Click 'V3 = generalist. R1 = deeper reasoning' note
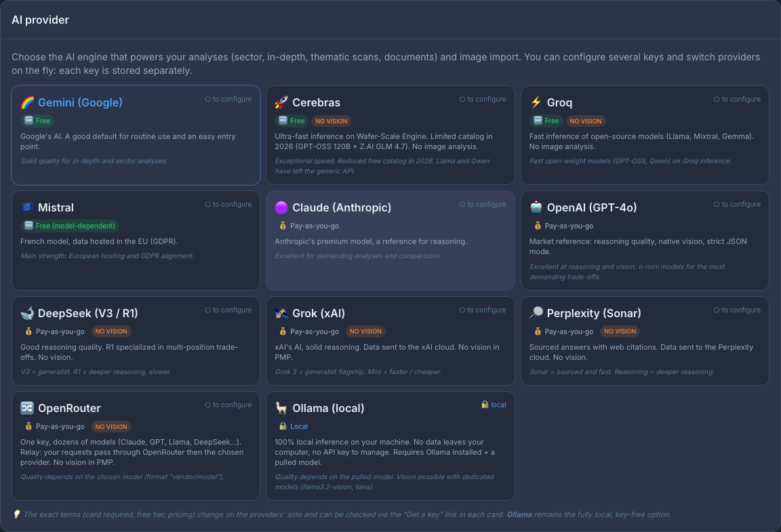This screenshot has height=532, width=781. (96, 371)
